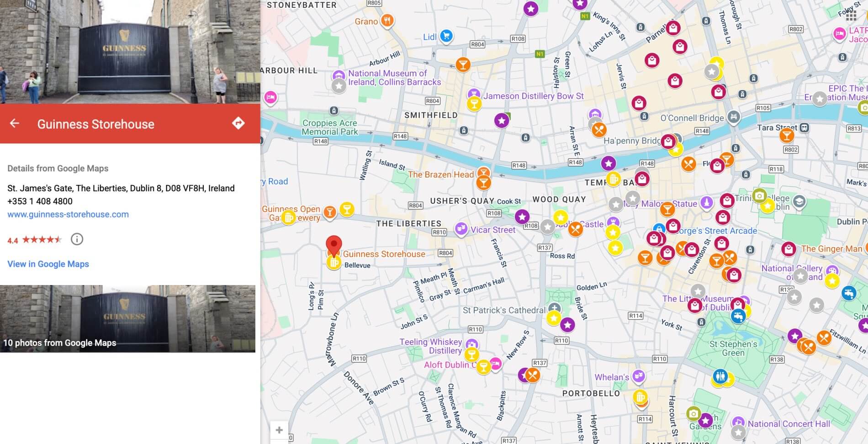Viewport: 868px width, 444px height.
Task: Open directions for Guinness Storehouse
Action: pos(238,123)
